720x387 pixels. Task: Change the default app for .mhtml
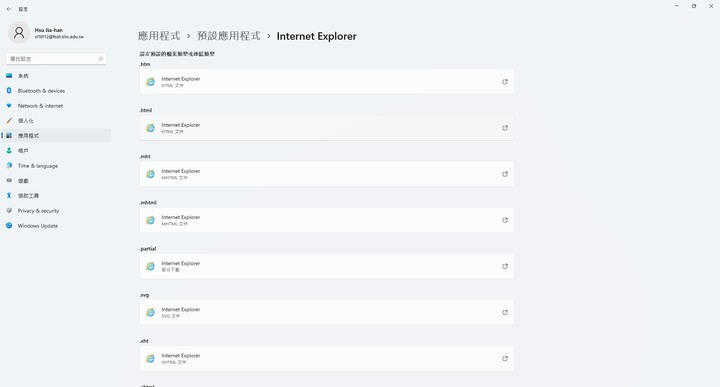pyautogui.click(x=326, y=220)
